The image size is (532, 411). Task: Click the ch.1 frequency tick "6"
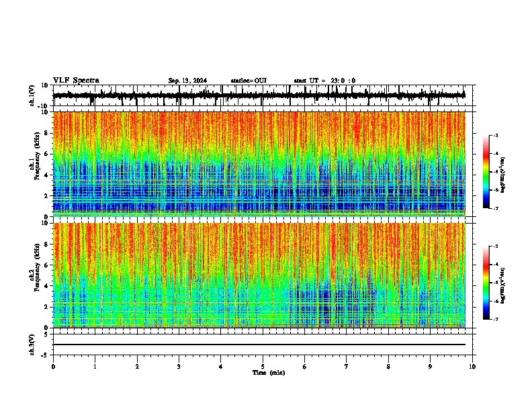[x=46, y=154]
